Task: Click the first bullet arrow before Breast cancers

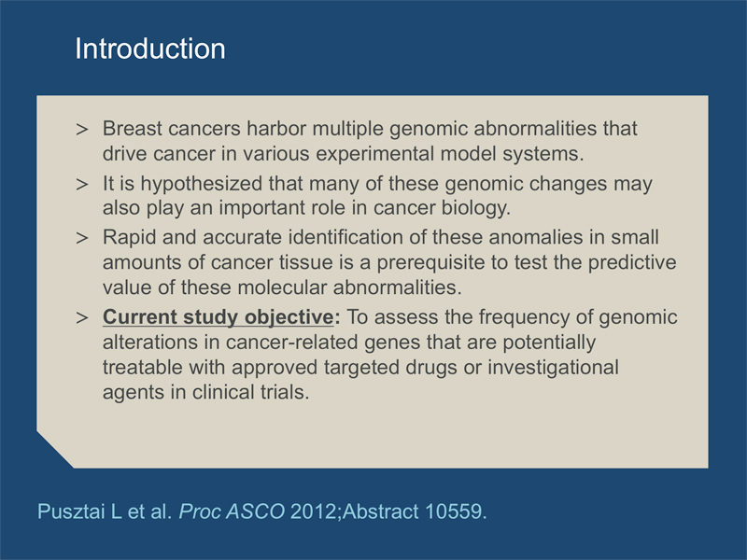Action: [x=82, y=129]
